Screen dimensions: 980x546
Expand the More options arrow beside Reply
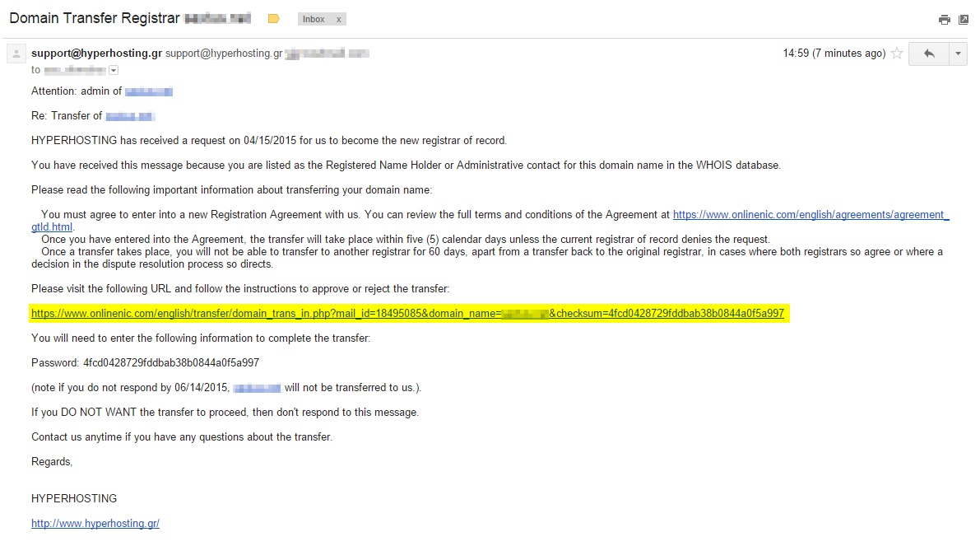[958, 54]
